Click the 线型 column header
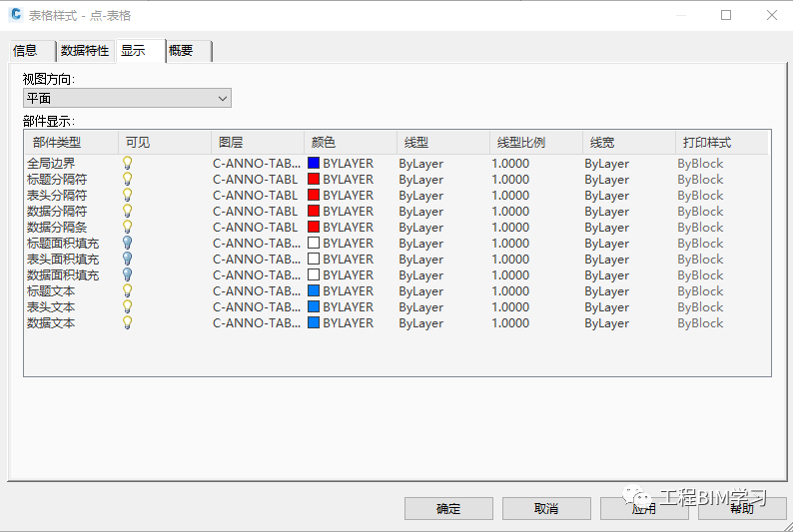This screenshot has width=793, height=532. click(x=443, y=143)
